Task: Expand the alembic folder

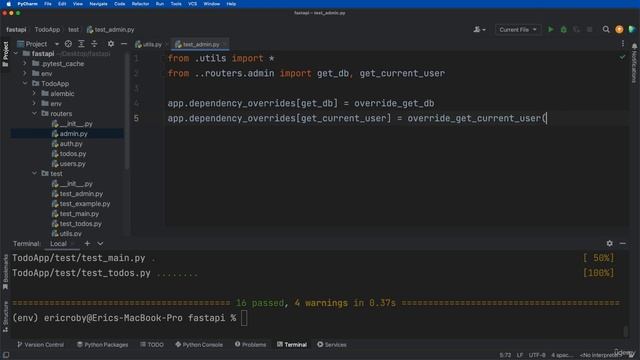Action: [35, 93]
